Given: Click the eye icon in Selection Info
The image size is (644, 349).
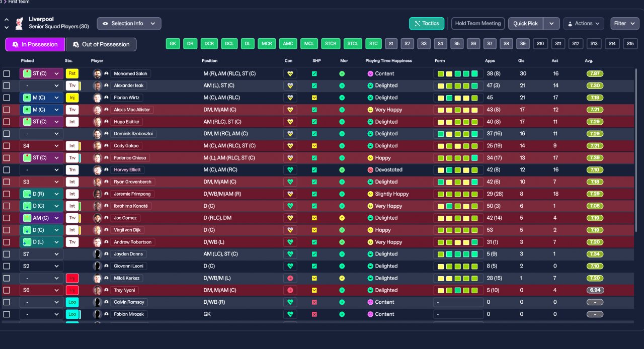Looking at the screenshot, I should (106, 24).
